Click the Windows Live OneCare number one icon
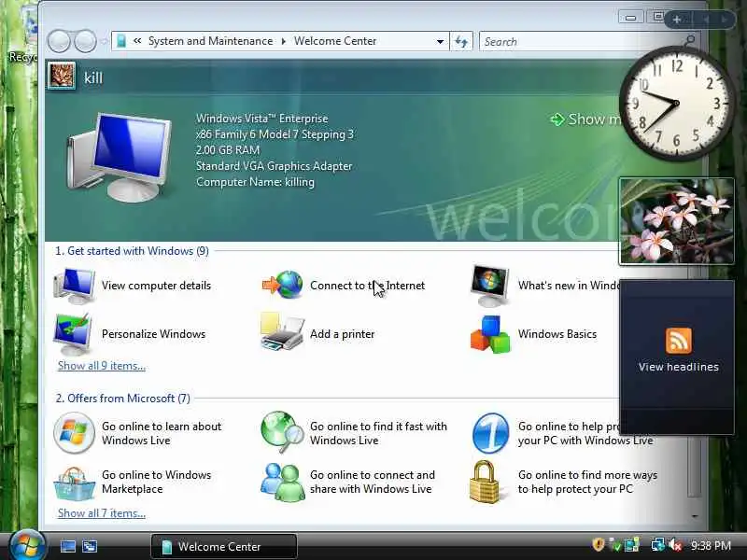Screen dimensions: 747x560 click(491, 433)
